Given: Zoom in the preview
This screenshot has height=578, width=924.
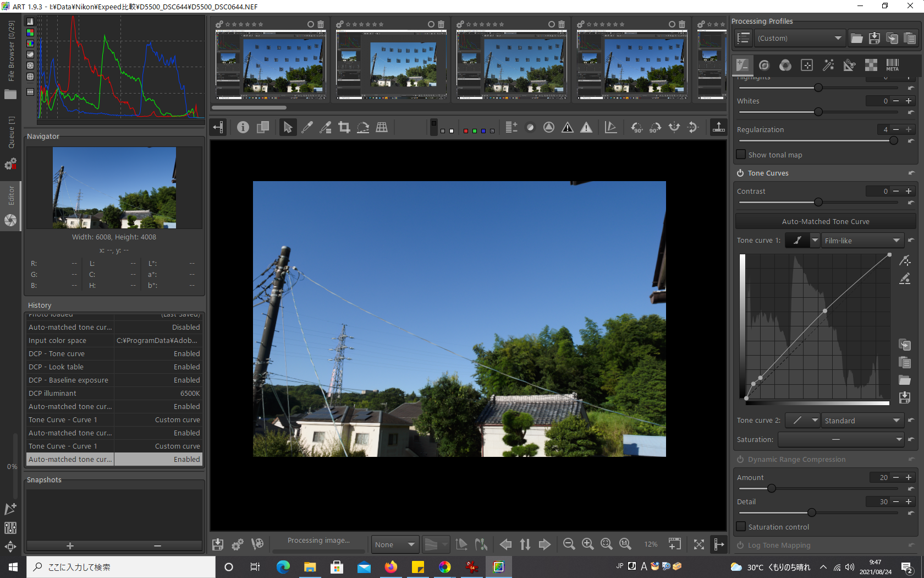Looking at the screenshot, I should (x=588, y=544).
